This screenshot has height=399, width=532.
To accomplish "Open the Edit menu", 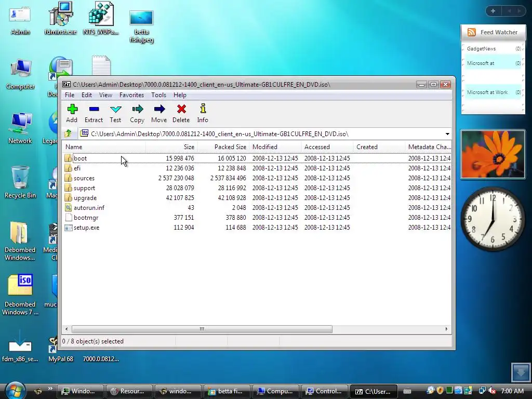I will point(87,95).
